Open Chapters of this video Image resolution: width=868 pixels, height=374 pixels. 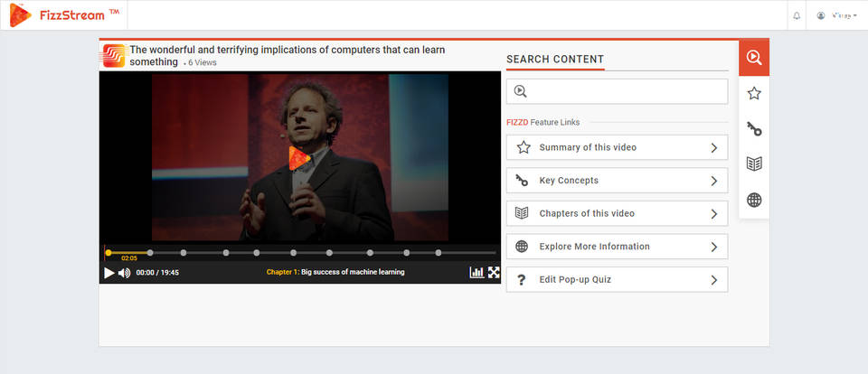617,214
